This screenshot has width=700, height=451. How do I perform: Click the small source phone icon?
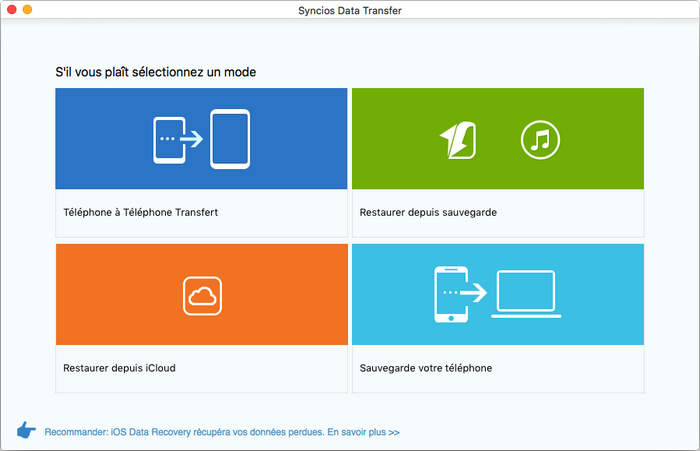point(167,139)
